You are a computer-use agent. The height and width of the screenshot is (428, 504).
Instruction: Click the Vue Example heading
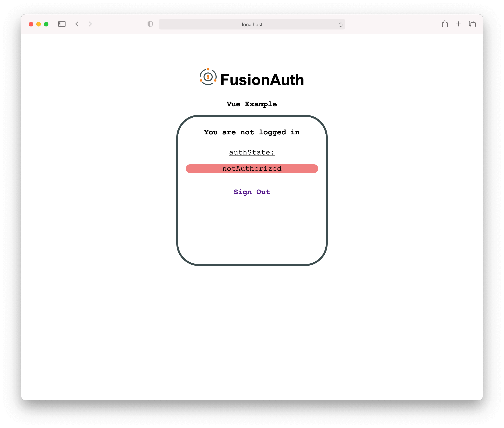251,104
